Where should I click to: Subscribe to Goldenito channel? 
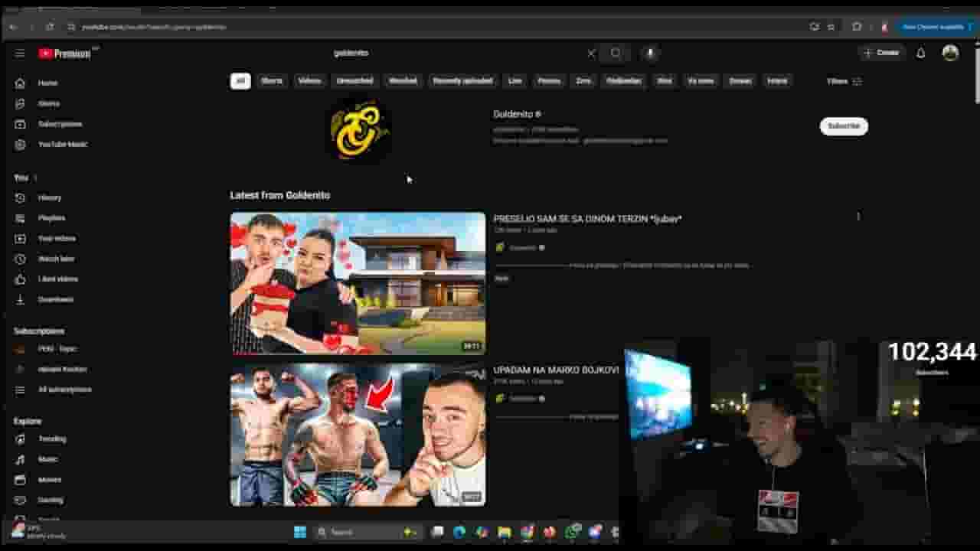click(844, 126)
